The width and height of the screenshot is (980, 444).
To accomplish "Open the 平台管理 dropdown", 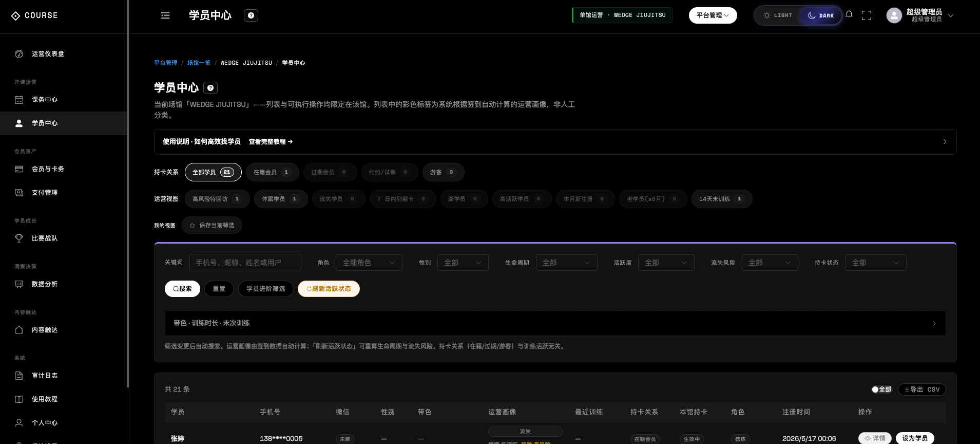I will pos(713,15).
